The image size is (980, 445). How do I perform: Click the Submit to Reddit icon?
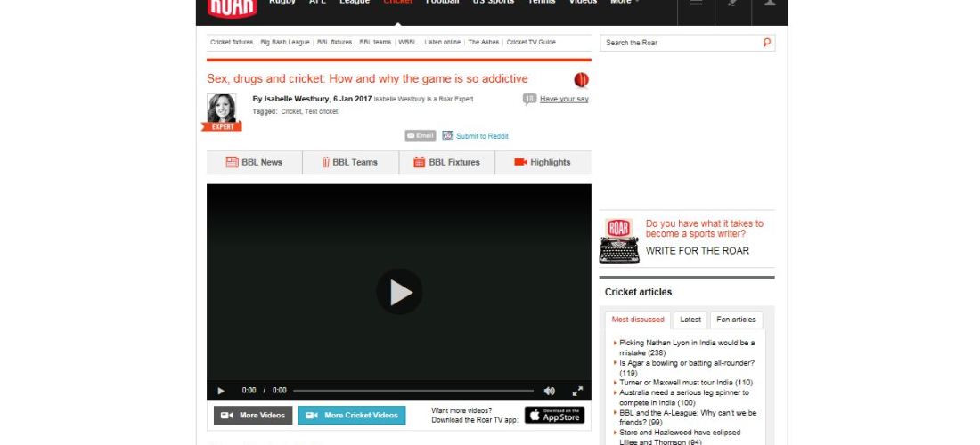point(448,136)
